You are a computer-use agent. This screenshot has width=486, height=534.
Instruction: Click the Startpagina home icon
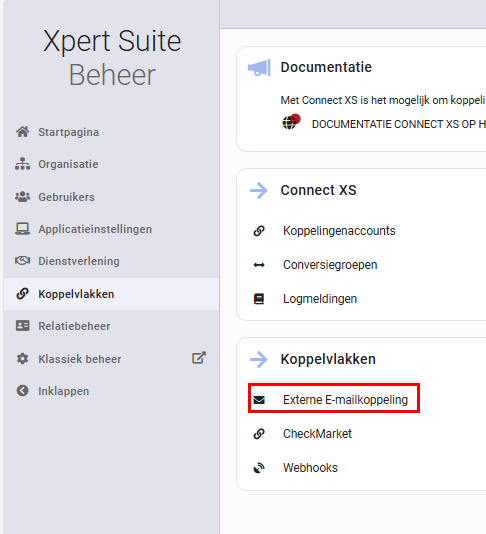[x=22, y=132]
